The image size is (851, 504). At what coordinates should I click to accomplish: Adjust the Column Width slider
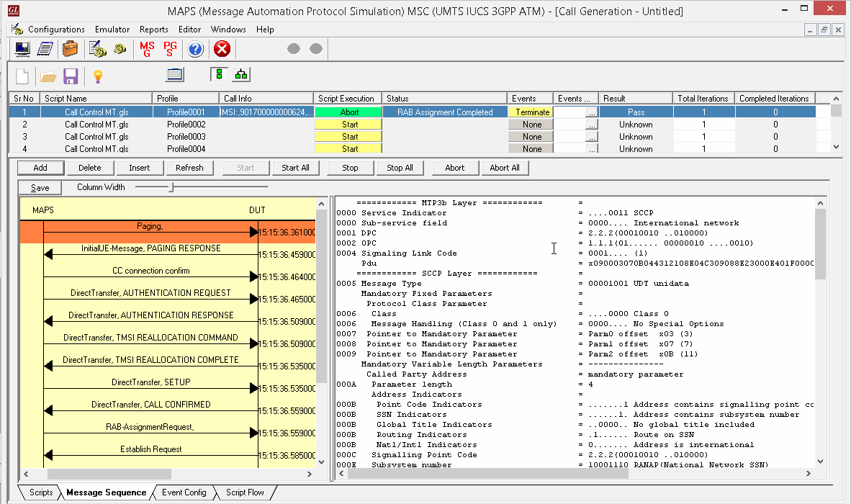[171, 187]
